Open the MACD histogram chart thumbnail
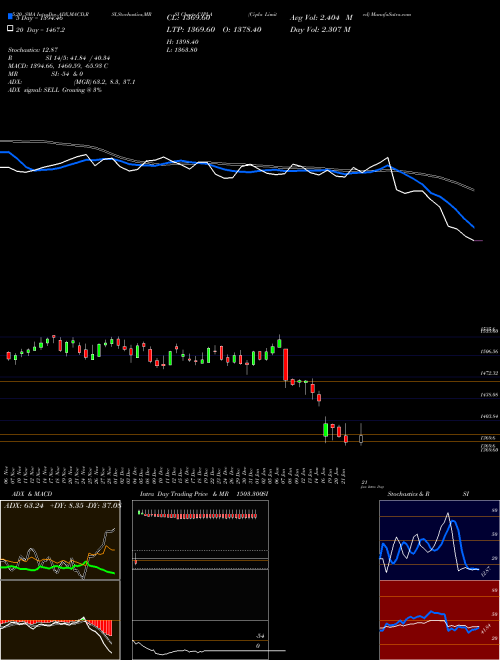This screenshot has height=660, width=500. 60,620
